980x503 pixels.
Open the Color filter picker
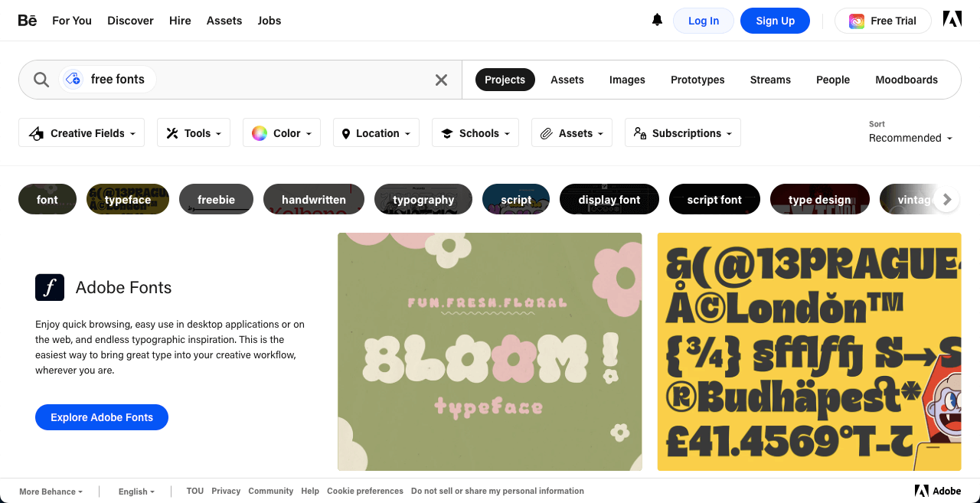coord(281,133)
